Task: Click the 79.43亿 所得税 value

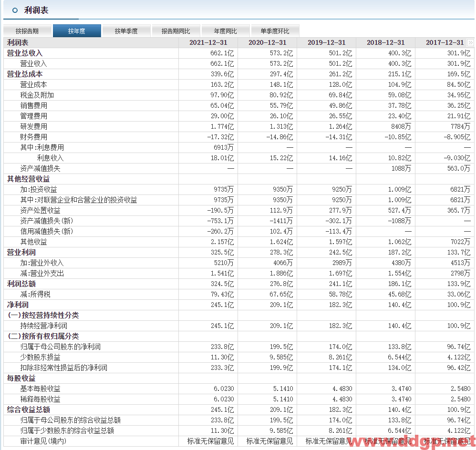Action: [x=222, y=294]
